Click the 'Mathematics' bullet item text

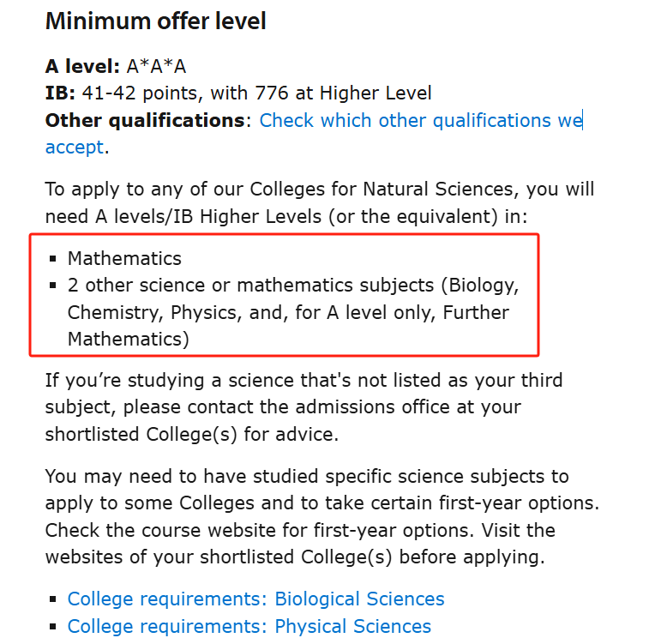[x=124, y=258]
